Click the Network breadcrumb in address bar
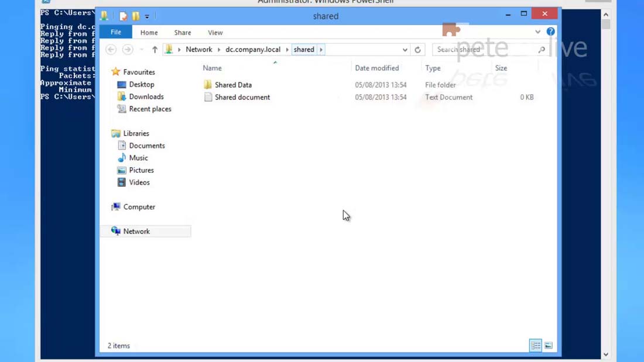 click(199, 49)
